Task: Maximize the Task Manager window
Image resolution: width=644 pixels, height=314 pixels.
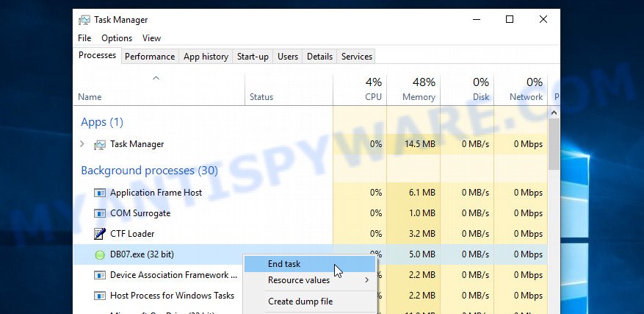Action: [510, 19]
